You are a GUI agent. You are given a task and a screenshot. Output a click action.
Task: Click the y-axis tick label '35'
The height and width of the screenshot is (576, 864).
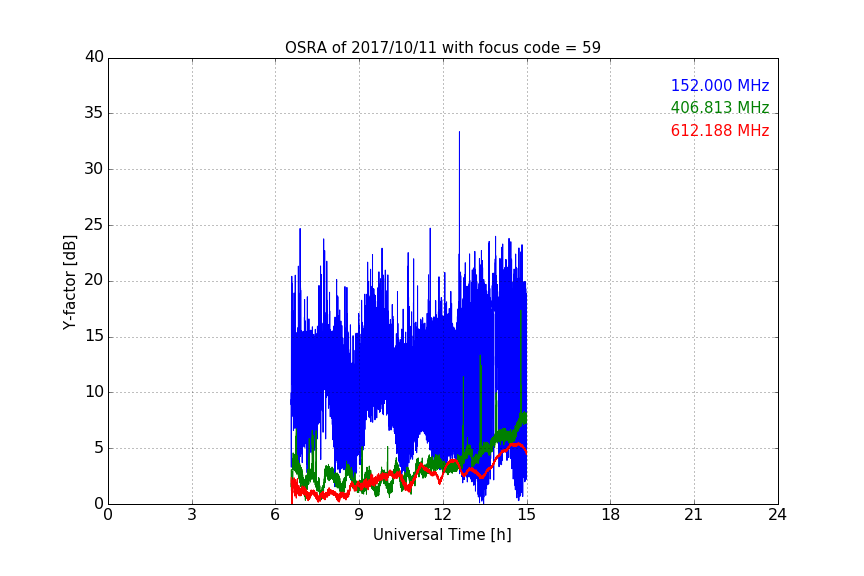[x=94, y=113]
